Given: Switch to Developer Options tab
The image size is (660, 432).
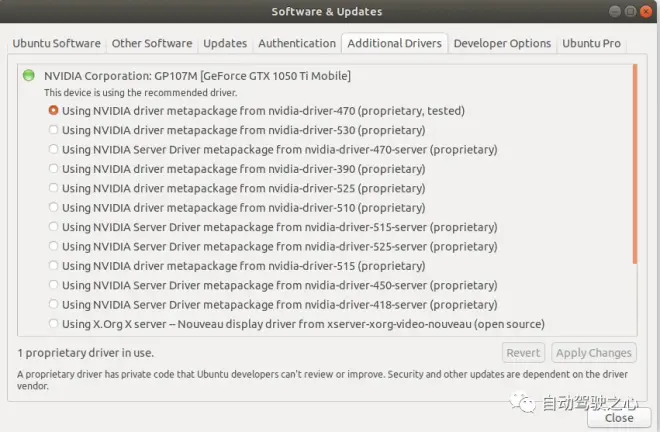Looking at the screenshot, I should coord(502,43).
